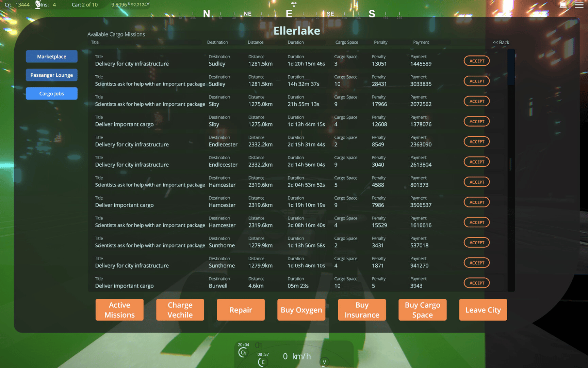Toggle the headlight indicator icon
This screenshot has height=368, width=588.
point(259,345)
